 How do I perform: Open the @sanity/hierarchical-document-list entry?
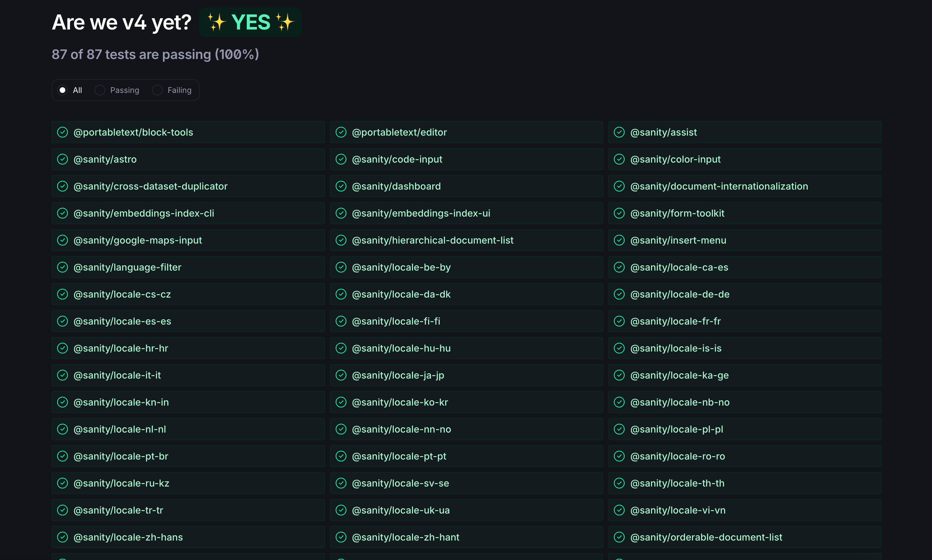433,240
